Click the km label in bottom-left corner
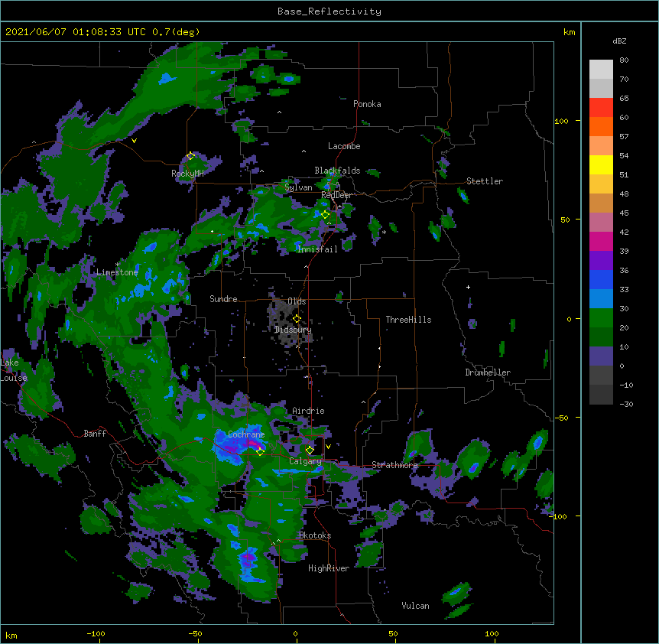 click(x=11, y=635)
